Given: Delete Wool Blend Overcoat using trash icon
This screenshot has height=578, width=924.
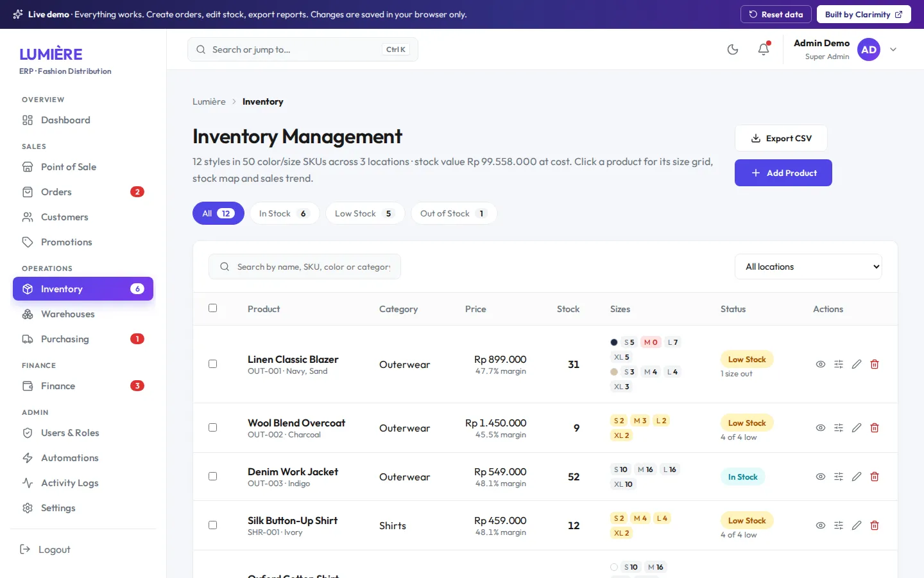Looking at the screenshot, I should [x=875, y=428].
